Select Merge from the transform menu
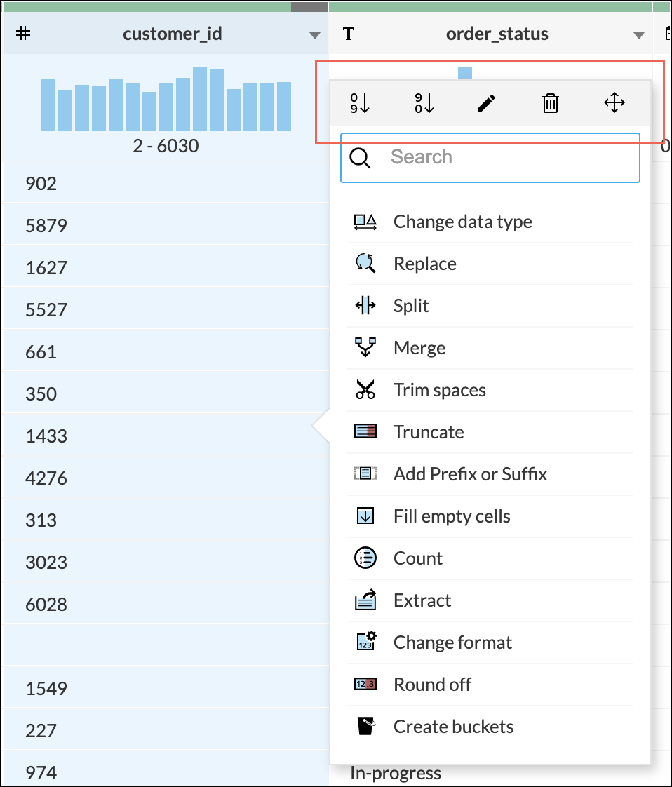 (419, 348)
